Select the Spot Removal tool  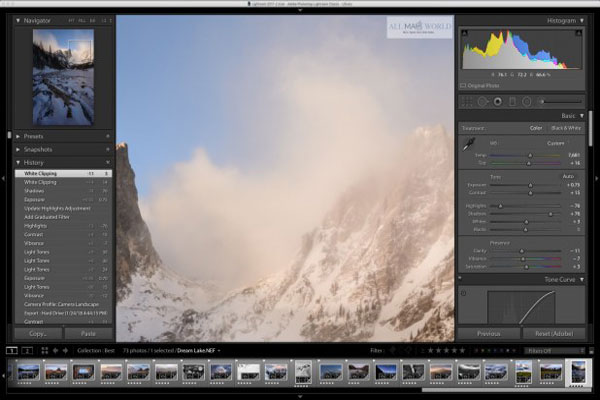[x=482, y=101]
